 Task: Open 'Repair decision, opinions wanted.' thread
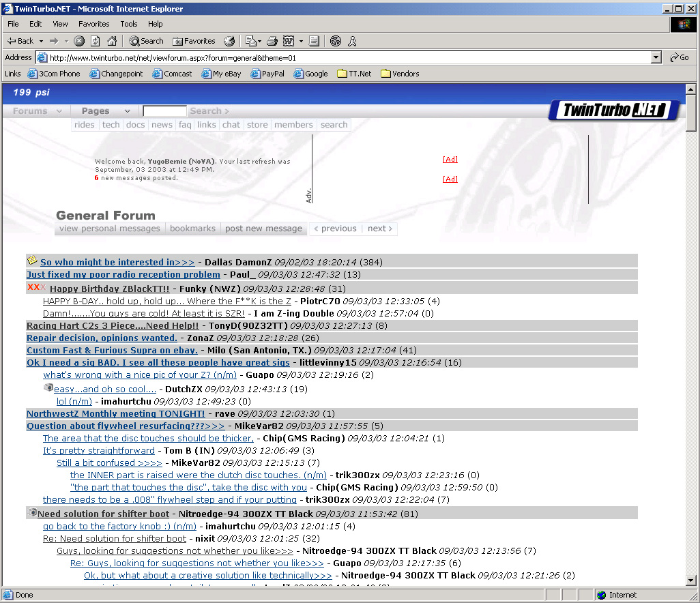point(102,338)
